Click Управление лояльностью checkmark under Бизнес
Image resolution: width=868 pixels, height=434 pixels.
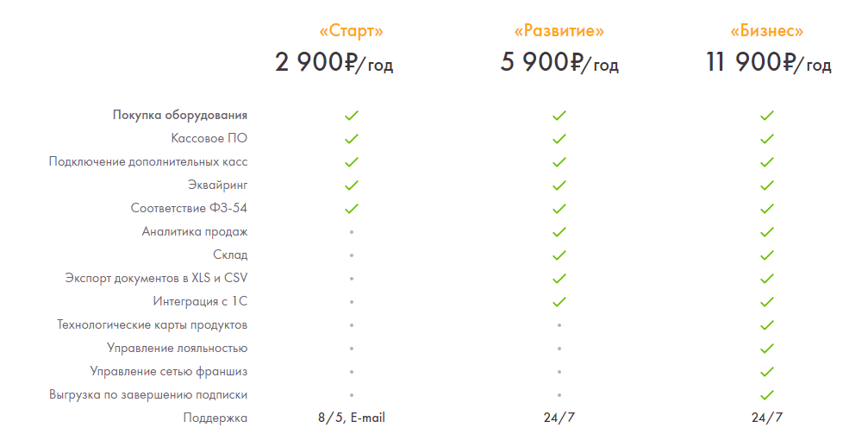pos(766,348)
